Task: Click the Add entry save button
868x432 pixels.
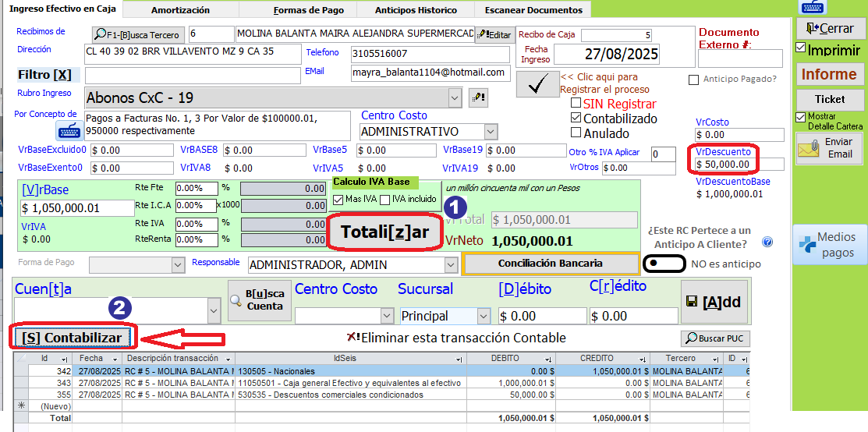Action: [713, 303]
